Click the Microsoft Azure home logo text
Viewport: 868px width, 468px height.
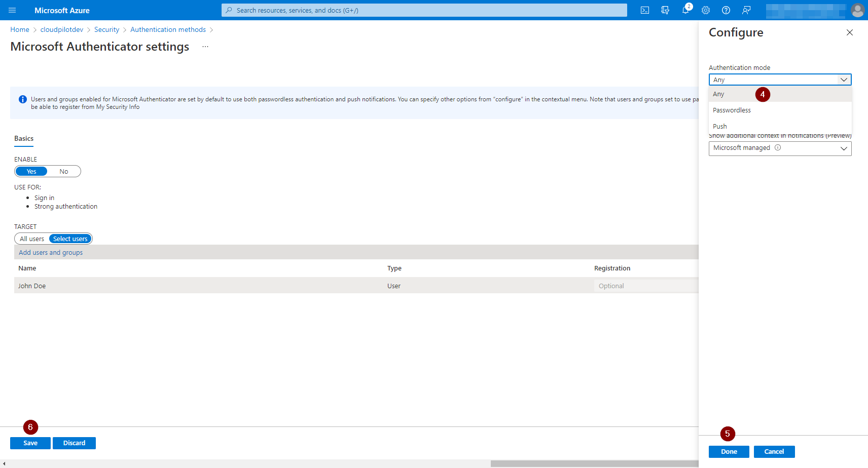[x=62, y=10]
